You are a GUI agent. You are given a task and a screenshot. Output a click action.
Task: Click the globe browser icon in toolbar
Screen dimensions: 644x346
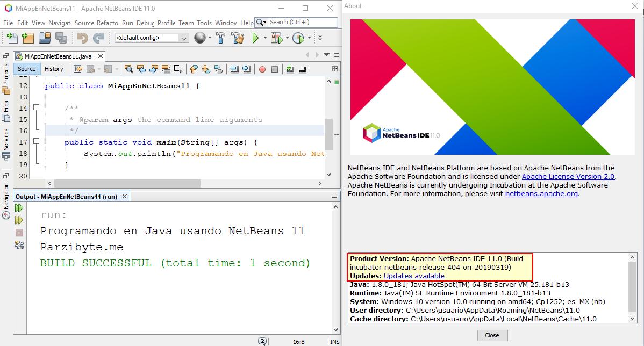click(200, 38)
